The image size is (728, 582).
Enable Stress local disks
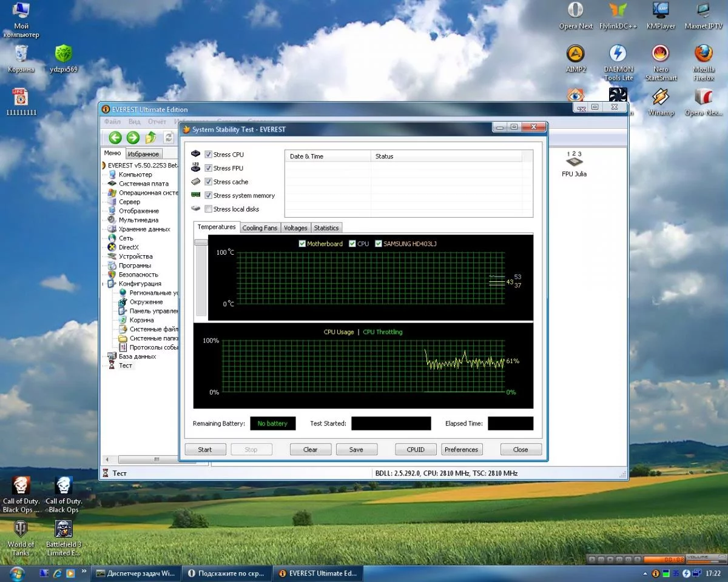point(209,209)
